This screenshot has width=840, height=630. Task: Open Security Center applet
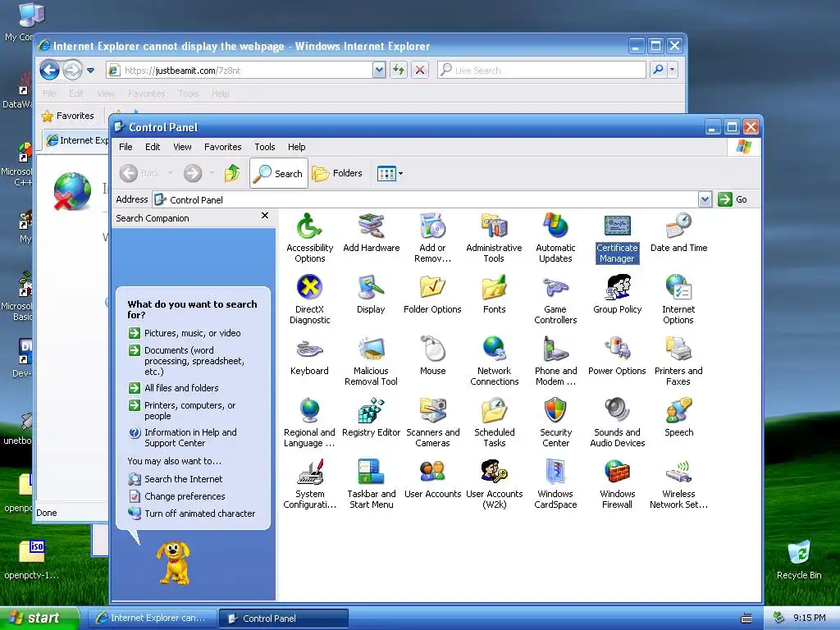coord(555,422)
